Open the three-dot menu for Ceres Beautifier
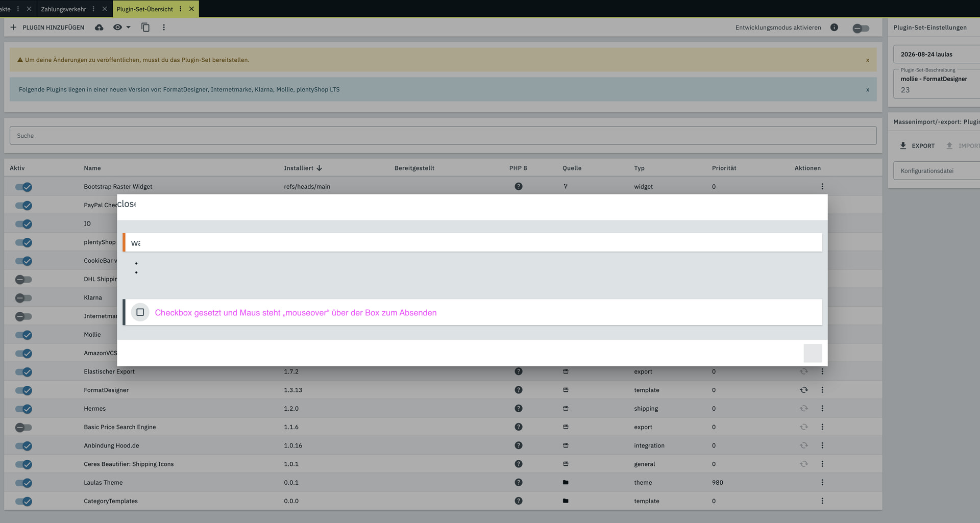 (x=822, y=464)
